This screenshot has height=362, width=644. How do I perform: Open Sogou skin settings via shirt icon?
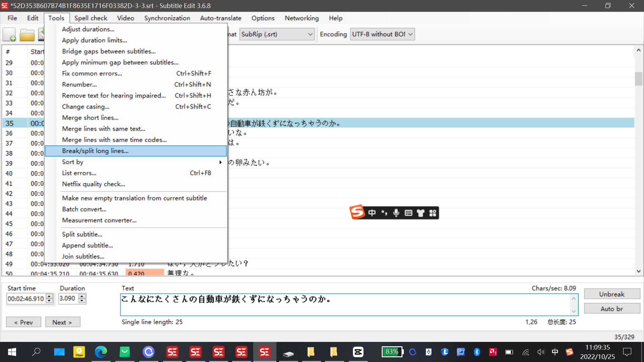point(420,213)
